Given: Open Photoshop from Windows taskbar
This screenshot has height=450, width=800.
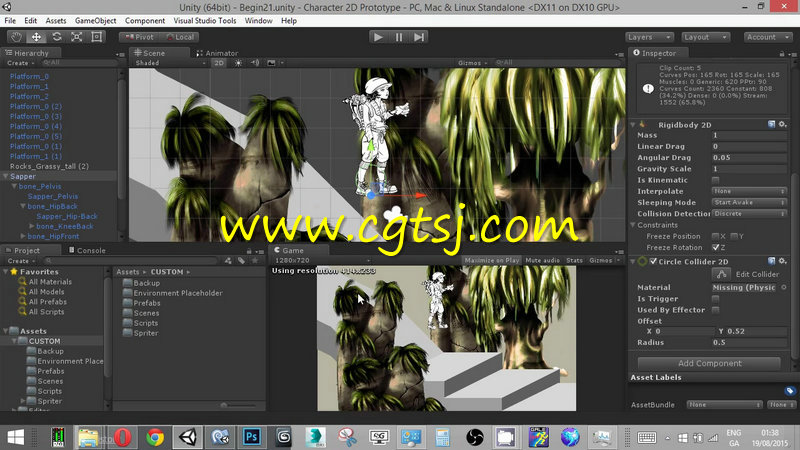Looking at the screenshot, I should tap(252, 437).
